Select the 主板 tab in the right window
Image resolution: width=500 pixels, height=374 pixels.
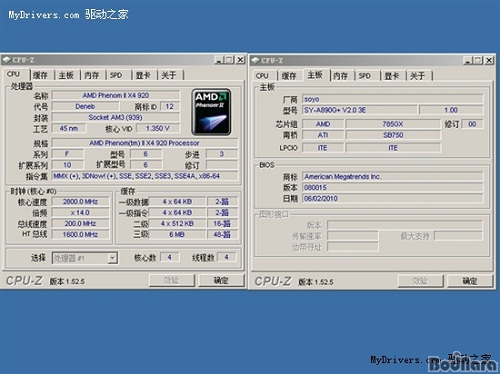pos(315,75)
